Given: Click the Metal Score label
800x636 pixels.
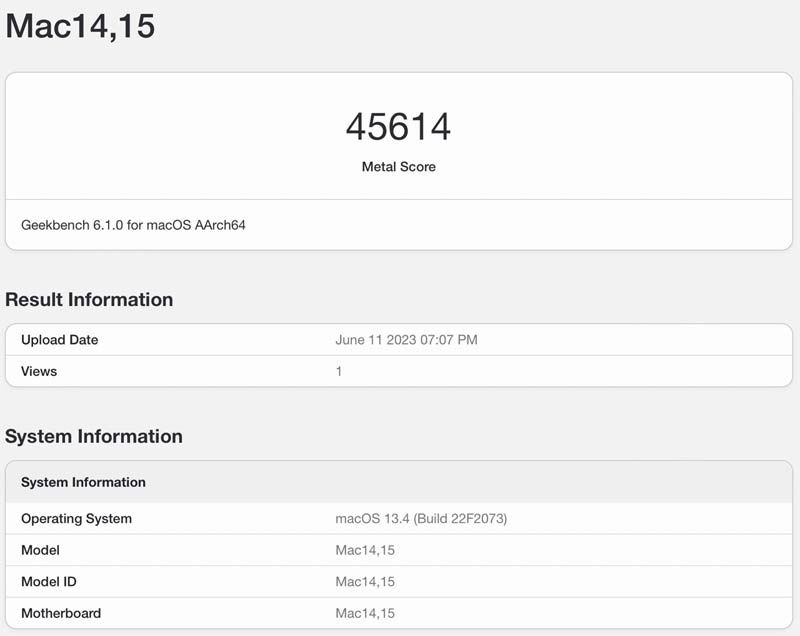Looking at the screenshot, I should tap(398, 167).
